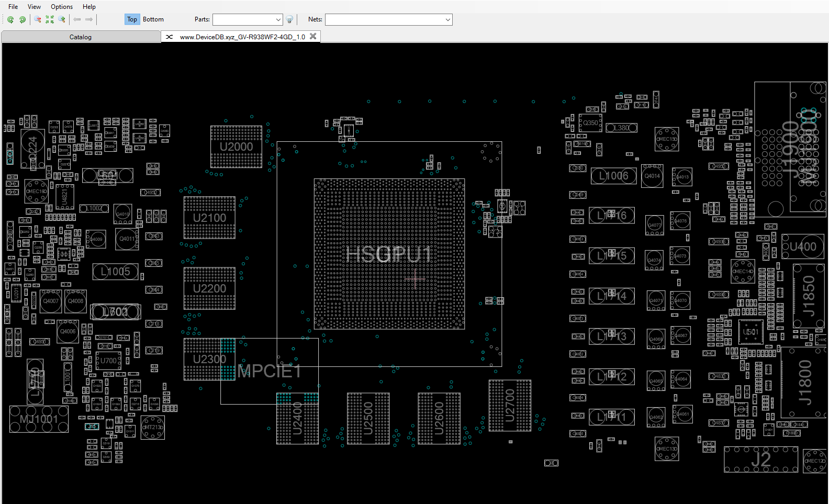
Task: Switch to the Catalog tab
Action: coord(81,37)
